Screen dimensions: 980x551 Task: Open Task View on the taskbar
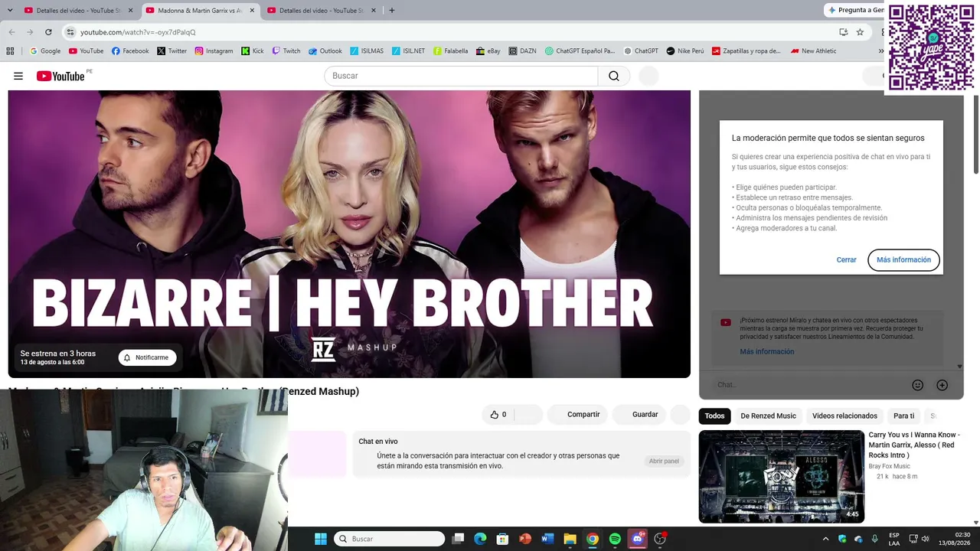[x=458, y=539]
